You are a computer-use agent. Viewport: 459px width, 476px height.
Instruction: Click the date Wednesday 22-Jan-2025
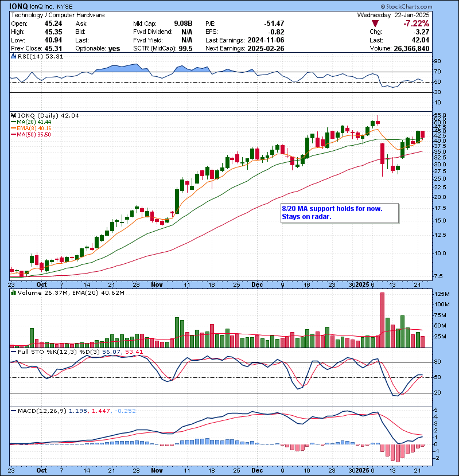393,15
